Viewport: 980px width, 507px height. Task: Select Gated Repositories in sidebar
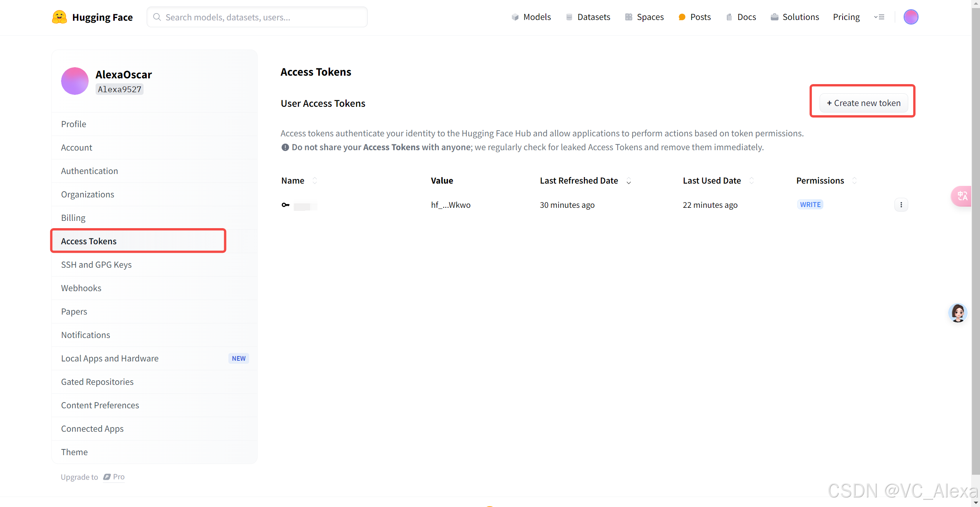point(154,382)
